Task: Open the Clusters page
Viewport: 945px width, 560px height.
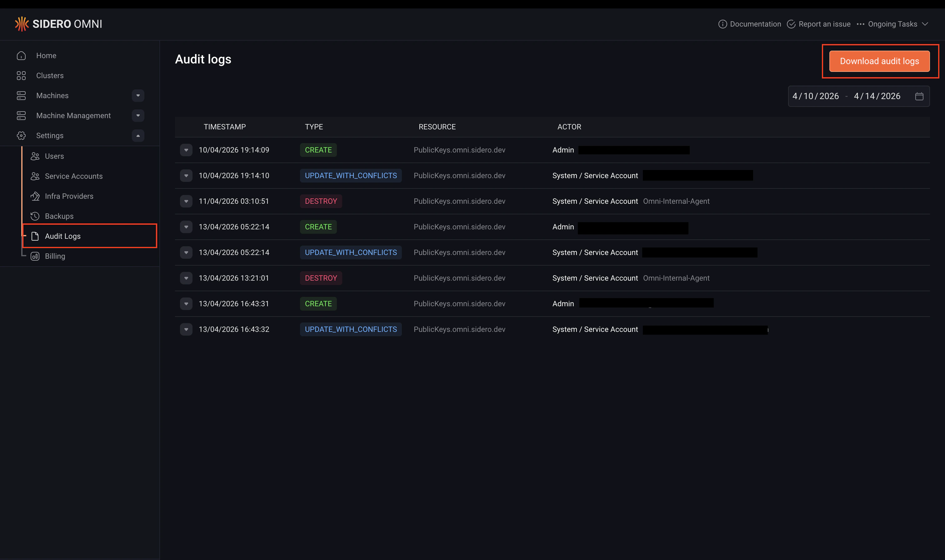Action: point(50,76)
